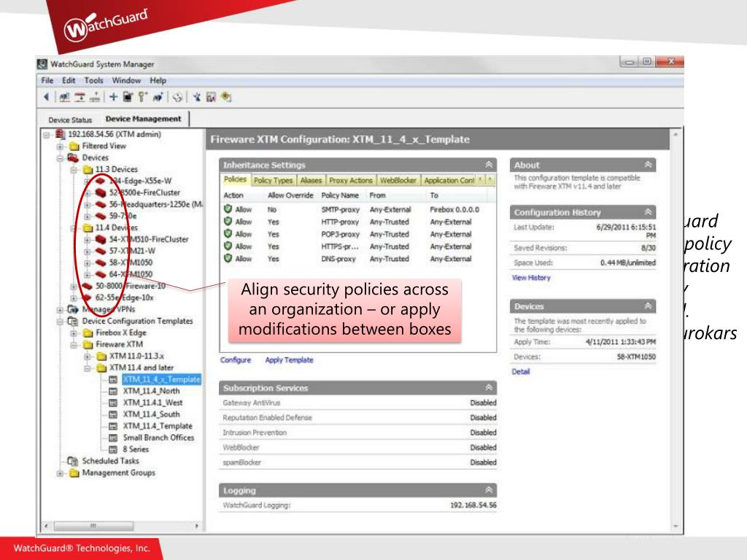Click the Managed VPNs tree icon
747x560 pixels.
click(74, 309)
